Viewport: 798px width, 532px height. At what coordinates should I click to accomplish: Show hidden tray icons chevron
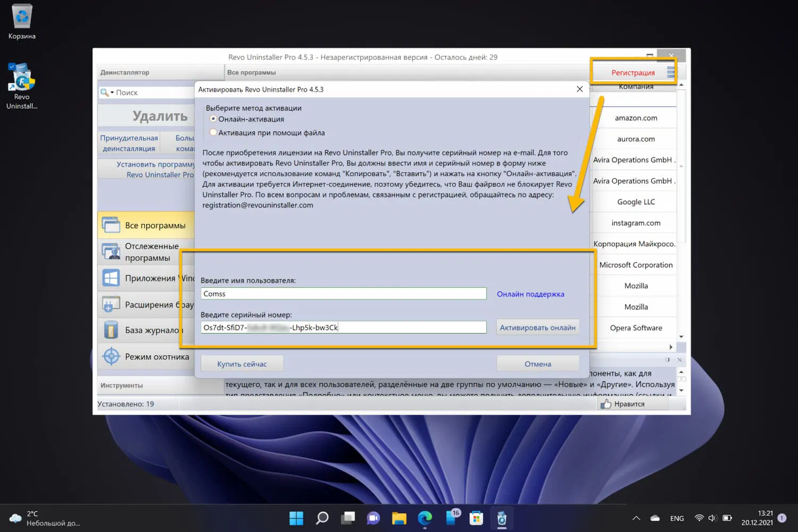tap(636, 518)
